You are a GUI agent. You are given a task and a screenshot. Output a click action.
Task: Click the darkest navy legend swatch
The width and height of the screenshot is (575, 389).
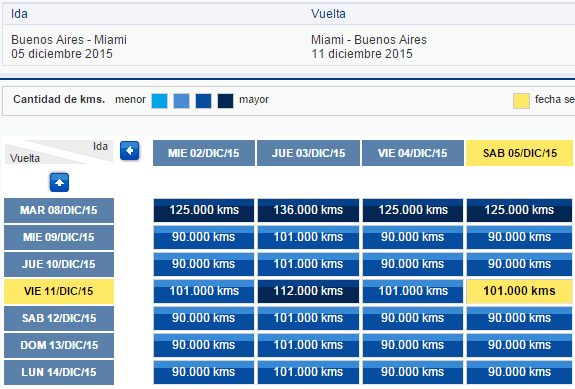tap(225, 101)
